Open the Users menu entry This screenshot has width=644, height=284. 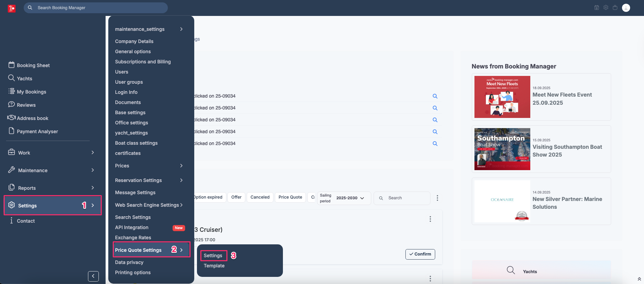click(121, 72)
